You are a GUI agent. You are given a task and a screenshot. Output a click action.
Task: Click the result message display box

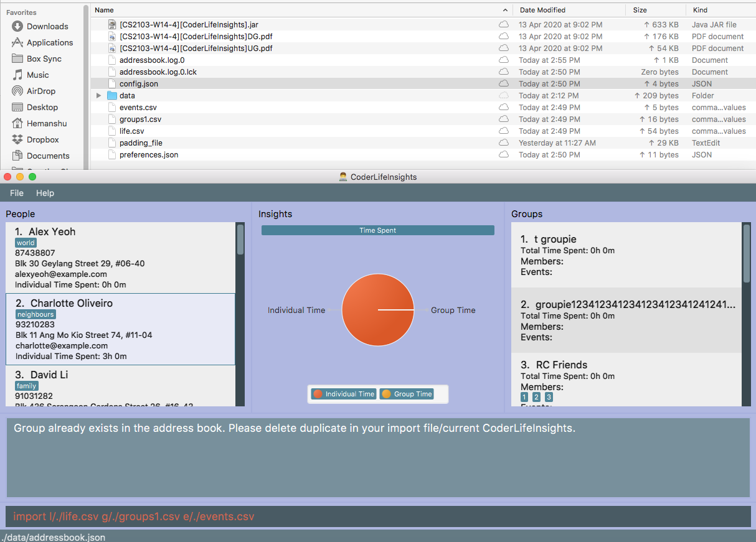(378, 458)
